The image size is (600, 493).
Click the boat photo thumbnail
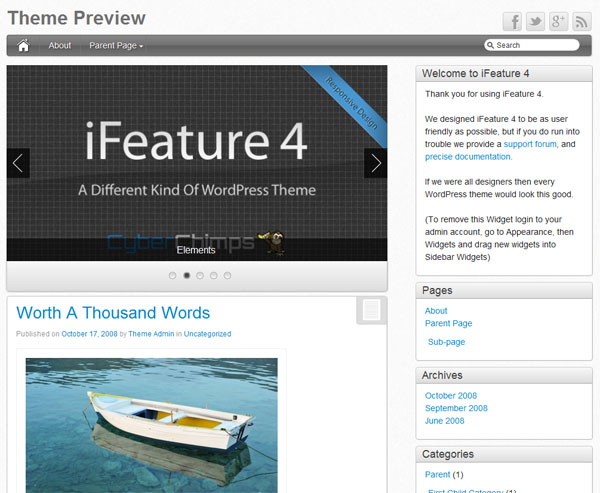tap(152, 425)
